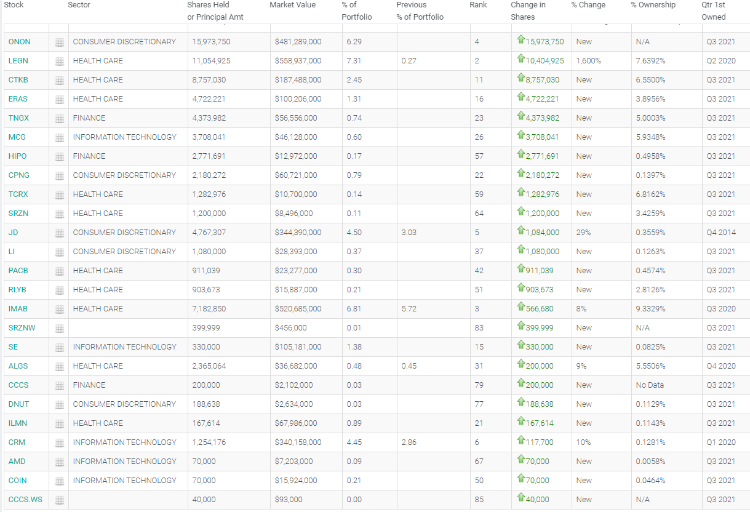Open the RLYB stock ticker link

point(17,289)
